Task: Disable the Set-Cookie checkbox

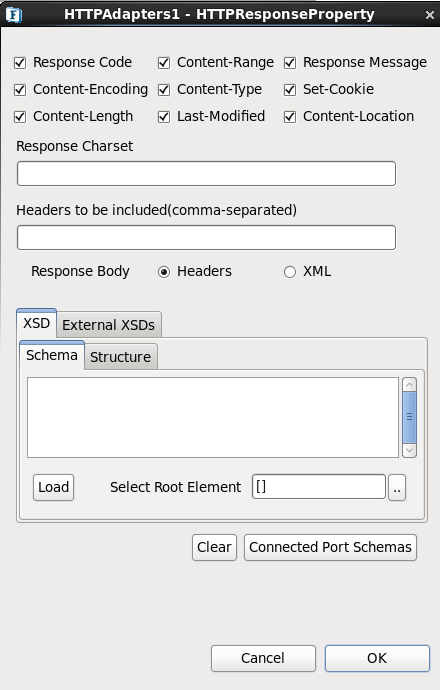Action: pos(290,90)
